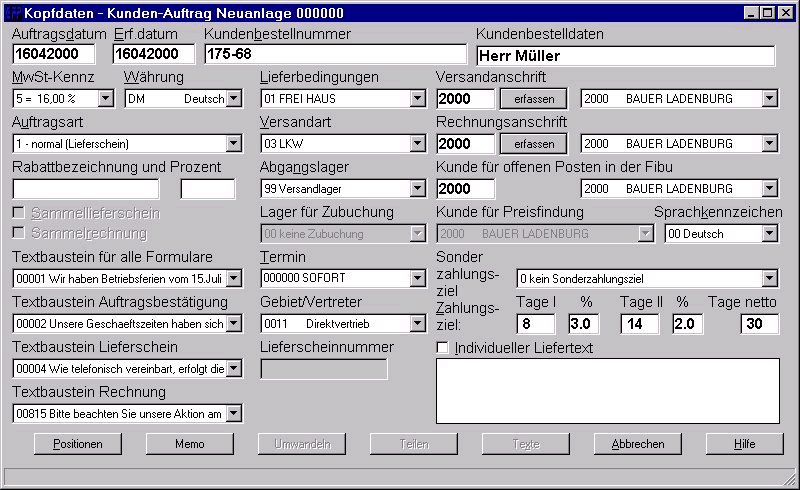This screenshot has width=800, height=490.
Task: Cancel with the Abbrechen button
Action: pos(638,444)
